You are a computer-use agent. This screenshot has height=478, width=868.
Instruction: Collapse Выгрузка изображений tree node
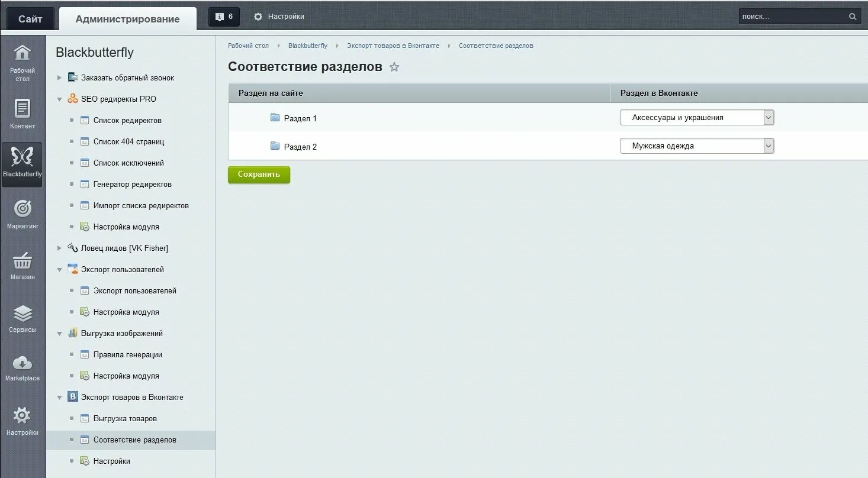click(x=59, y=334)
